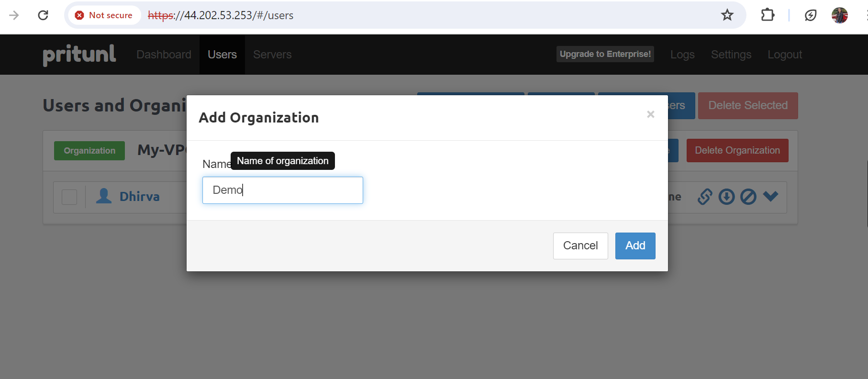Click Upgrade to Enterprise!

coord(605,54)
